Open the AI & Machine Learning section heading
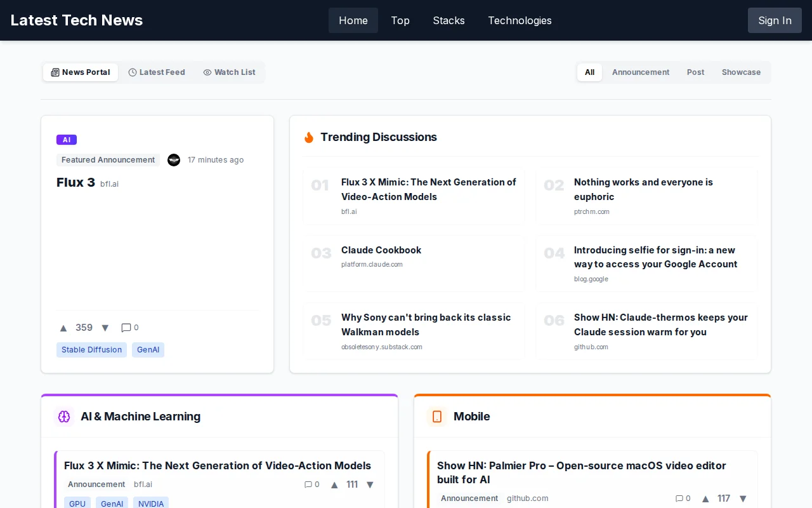Viewport: 812px width, 508px height. point(140,417)
